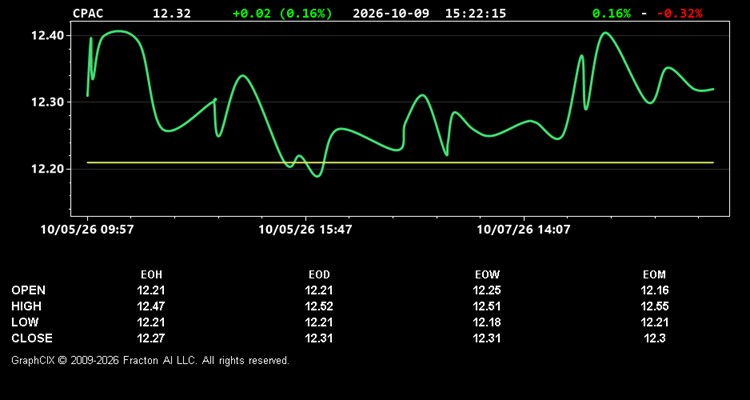Click the EOH column header
Image resolution: width=750 pixels, height=400 pixels.
[x=151, y=275]
